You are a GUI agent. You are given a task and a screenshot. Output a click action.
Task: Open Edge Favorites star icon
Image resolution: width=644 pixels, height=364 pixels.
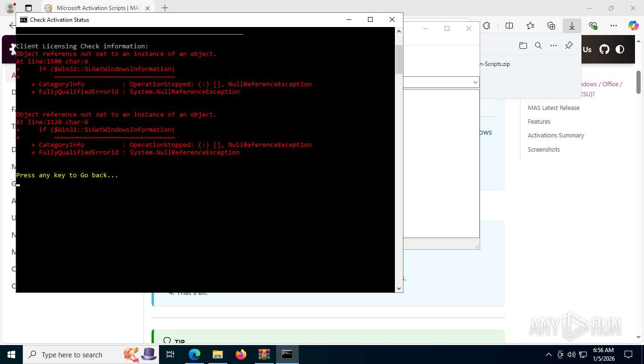(530, 26)
